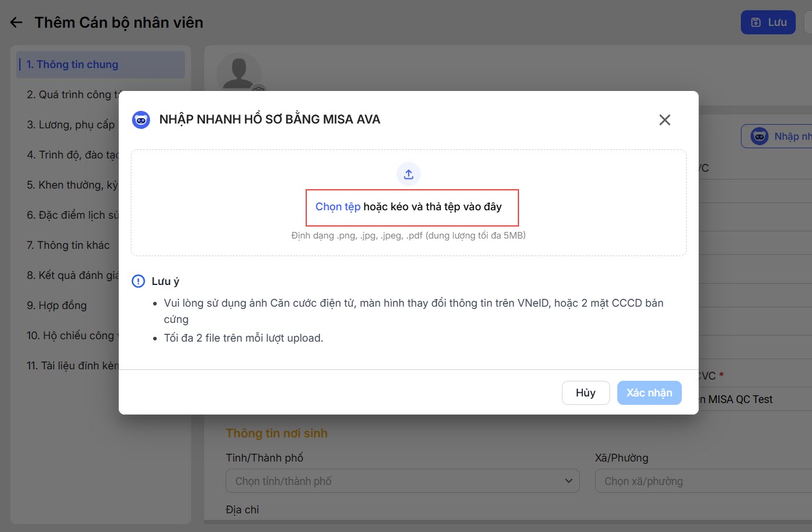Screen dimensions: 812x532
Task: Click the back arrow icon
Action: 16,23
